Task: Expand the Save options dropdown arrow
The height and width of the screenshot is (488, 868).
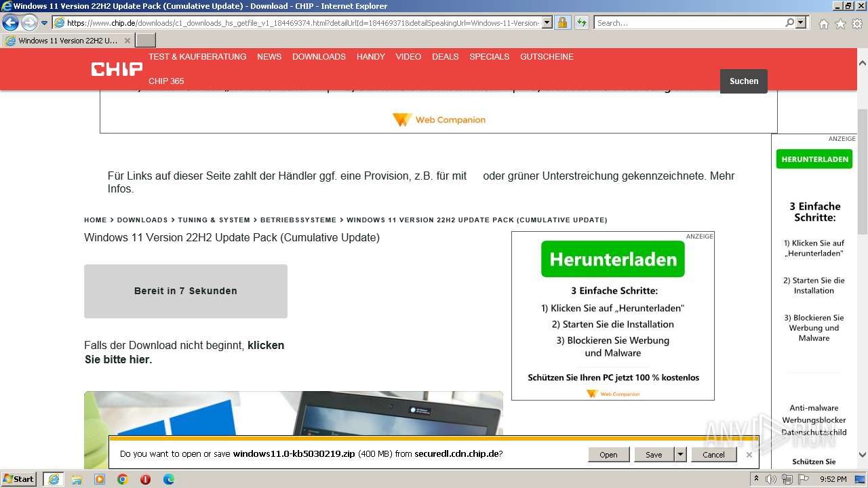Action: (680, 455)
